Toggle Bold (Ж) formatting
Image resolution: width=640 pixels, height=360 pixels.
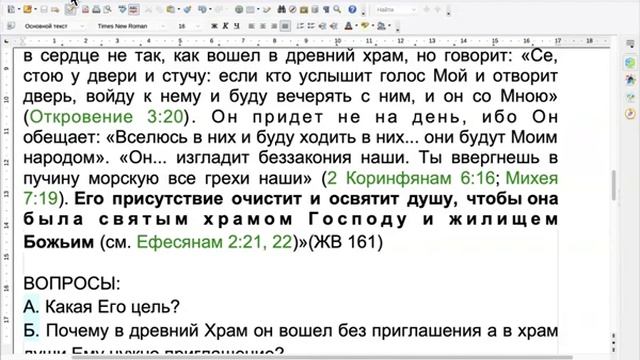click(214, 26)
